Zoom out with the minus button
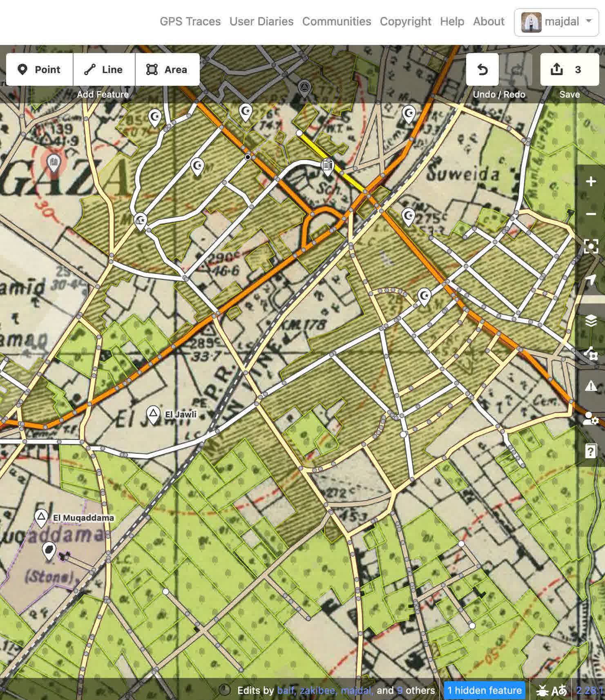Viewport: 605px width, 700px height. click(x=591, y=214)
